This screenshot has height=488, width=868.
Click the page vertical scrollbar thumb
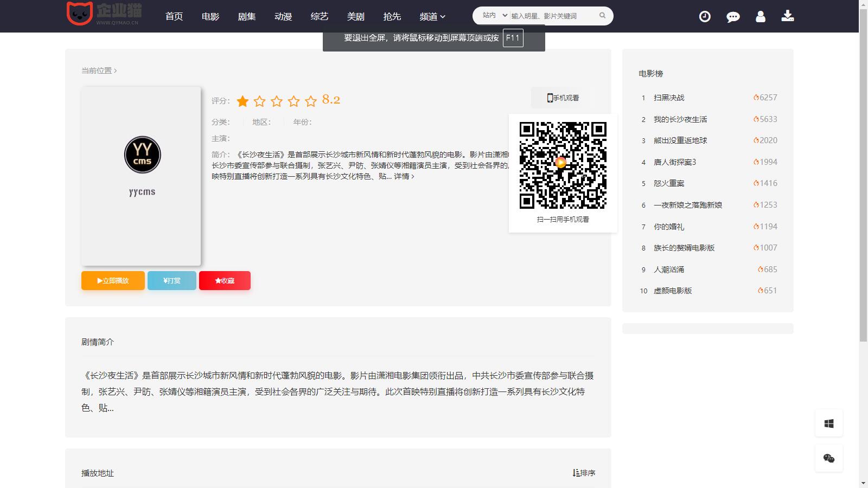click(863, 174)
